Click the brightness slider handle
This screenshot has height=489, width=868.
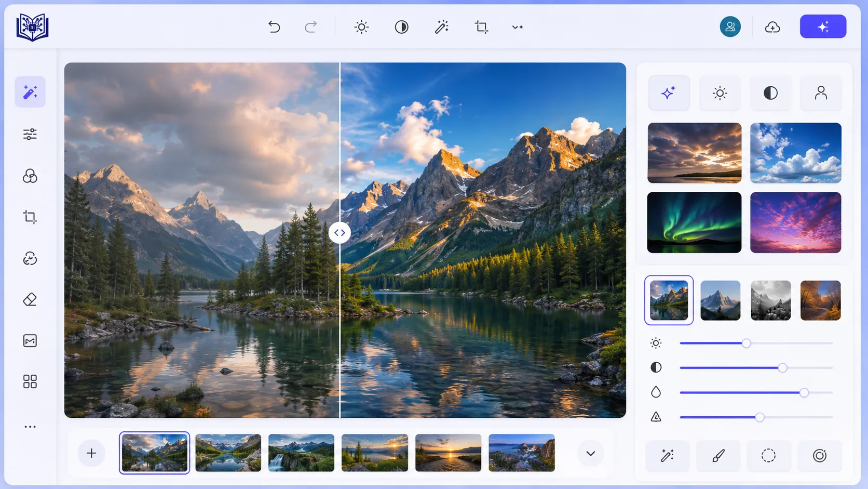[746, 343]
